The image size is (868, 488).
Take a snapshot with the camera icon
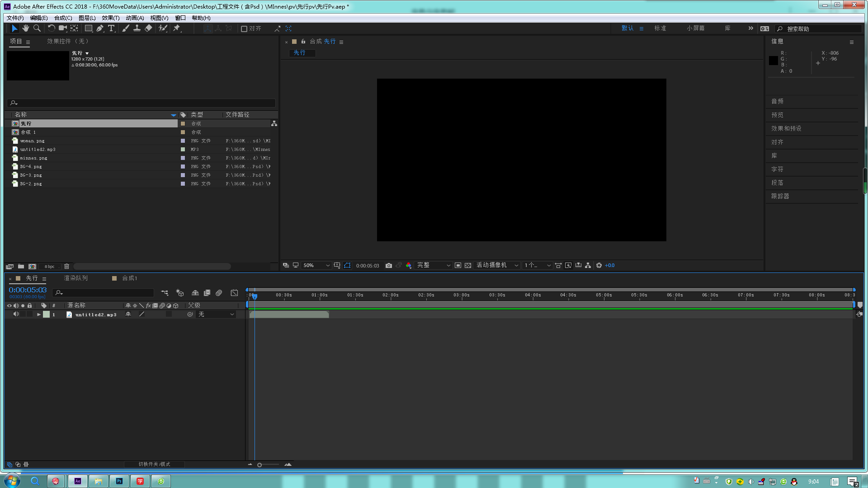click(x=388, y=266)
